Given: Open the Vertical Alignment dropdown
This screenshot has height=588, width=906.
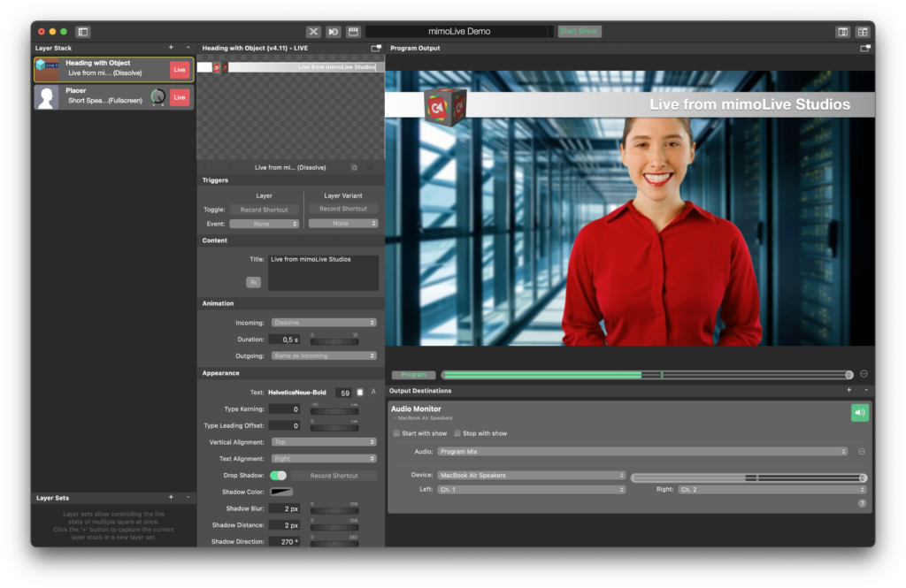Looking at the screenshot, I should (x=323, y=441).
